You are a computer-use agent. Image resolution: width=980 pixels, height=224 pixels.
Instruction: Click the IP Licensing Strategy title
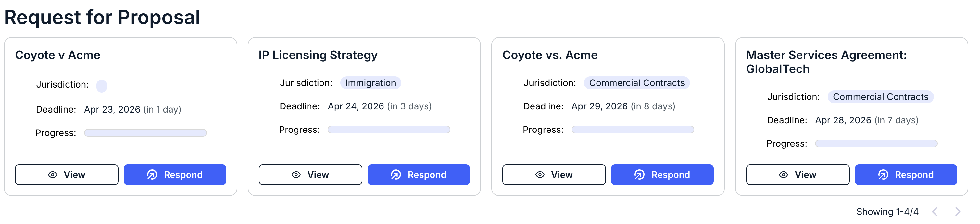pos(318,55)
